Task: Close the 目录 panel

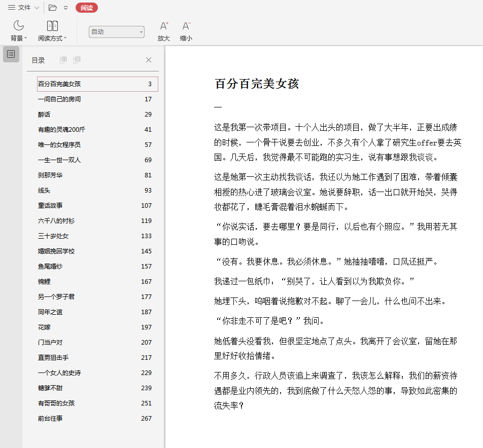Action: [149, 60]
